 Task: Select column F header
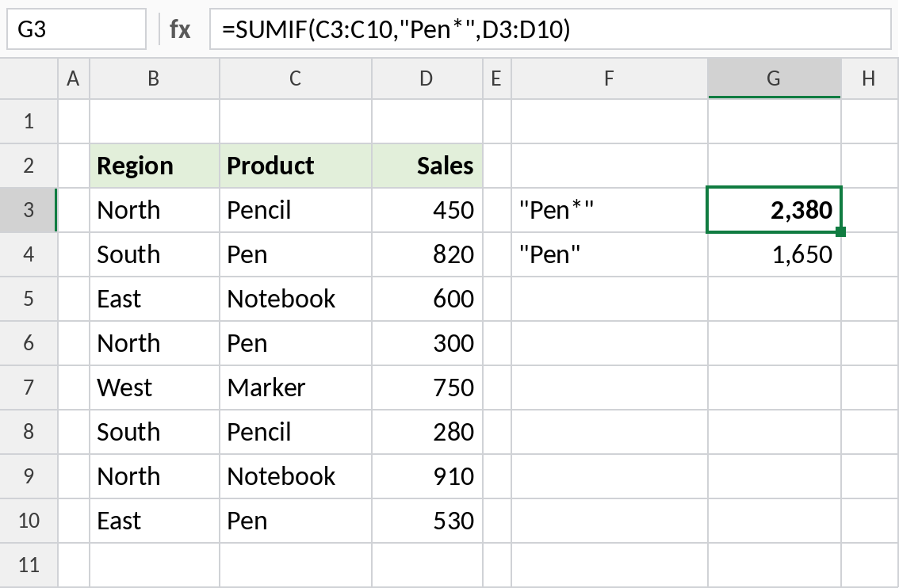tap(610, 78)
